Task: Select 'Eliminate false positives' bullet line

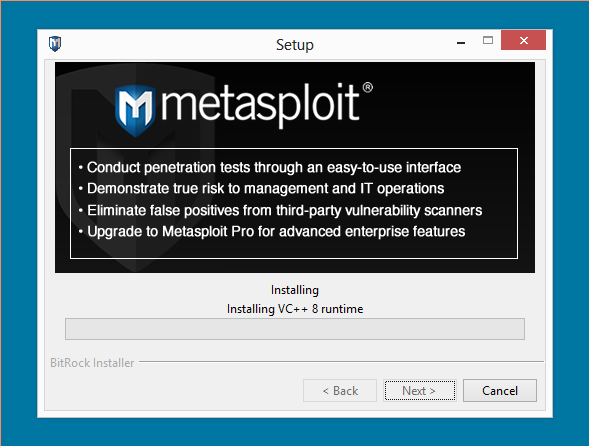Action: click(280, 210)
